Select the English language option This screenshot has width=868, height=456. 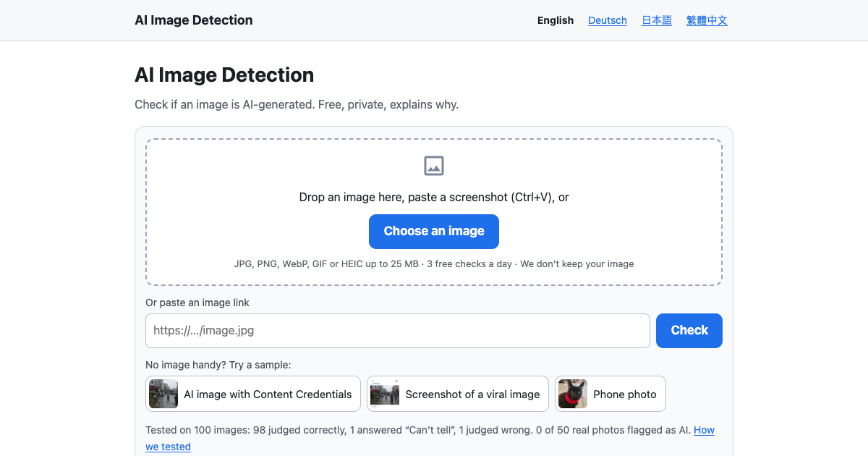click(x=556, y=20)
